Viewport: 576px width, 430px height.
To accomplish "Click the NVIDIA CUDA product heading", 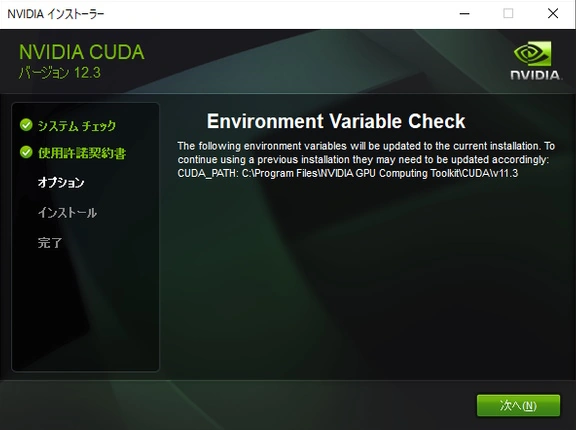I will point(82,52).
